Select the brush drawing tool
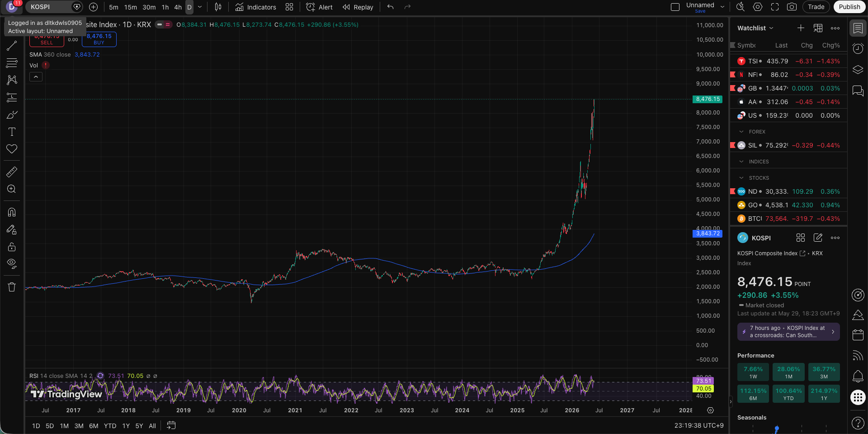Viewport: 868px width, 434px height. pos(12,114)
